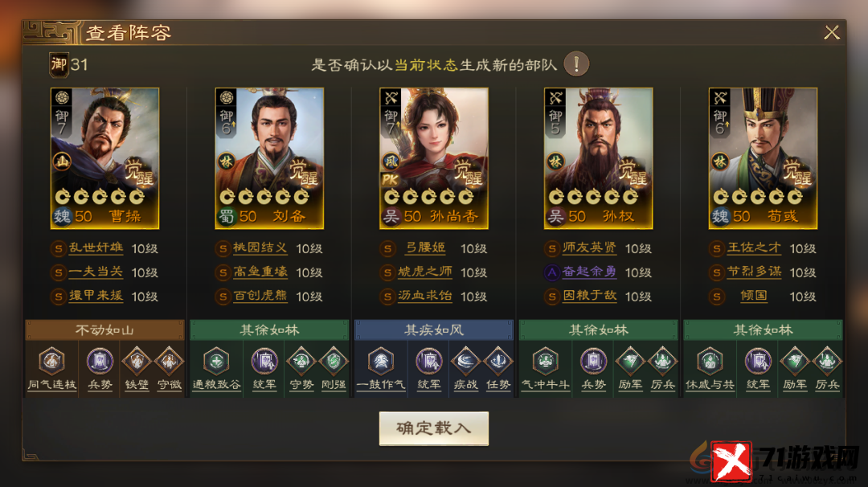Open the 孙尚香 general card
868x487 pixels.
(433, 158)
